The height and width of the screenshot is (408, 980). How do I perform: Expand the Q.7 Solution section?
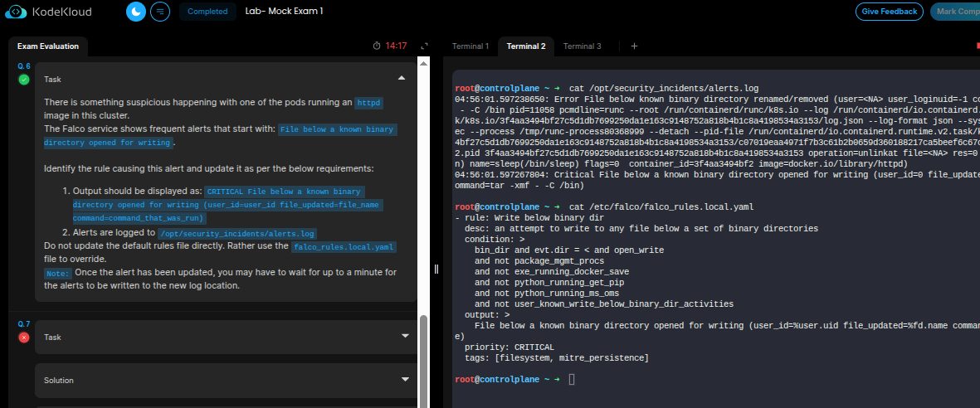click(x=405, y=380)
